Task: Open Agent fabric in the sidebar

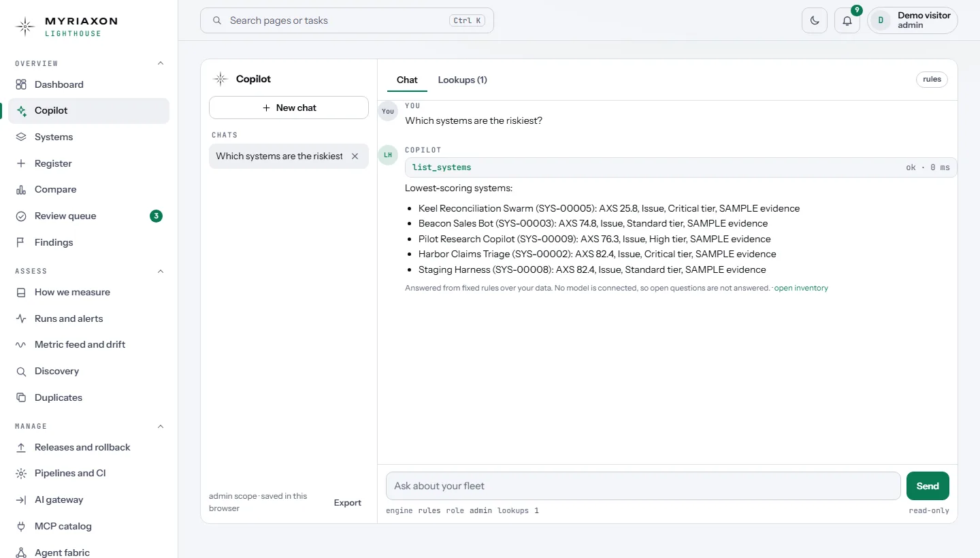Action: 88,553
